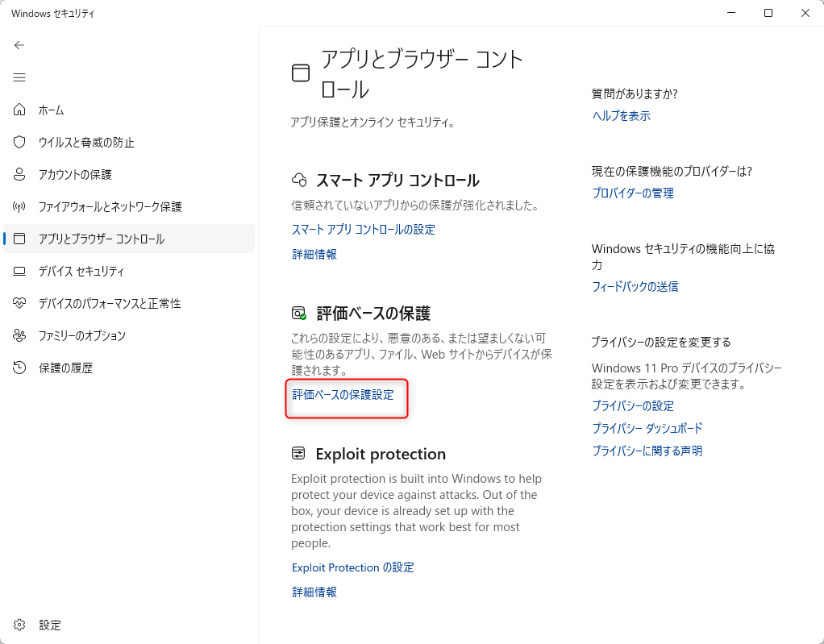Open Exploit Protection の設定 link
824x644 pixels.
click(x=352, y=567)
